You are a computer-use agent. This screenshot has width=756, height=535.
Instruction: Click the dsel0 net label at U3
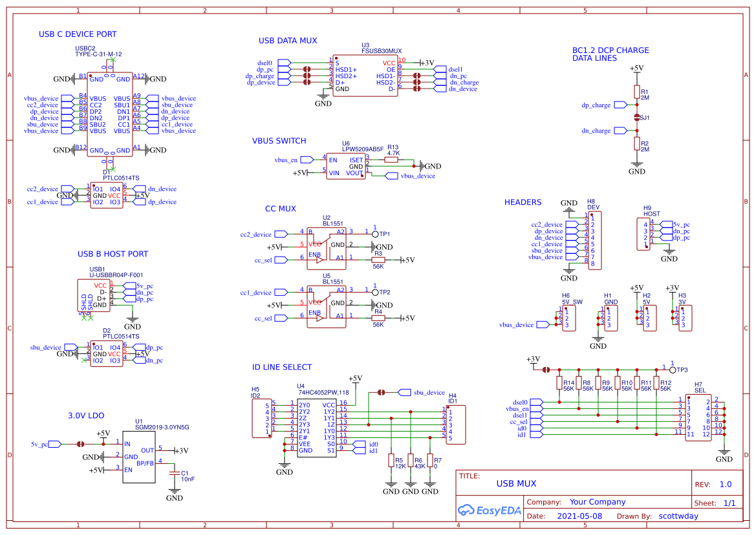tap(265, 63)
